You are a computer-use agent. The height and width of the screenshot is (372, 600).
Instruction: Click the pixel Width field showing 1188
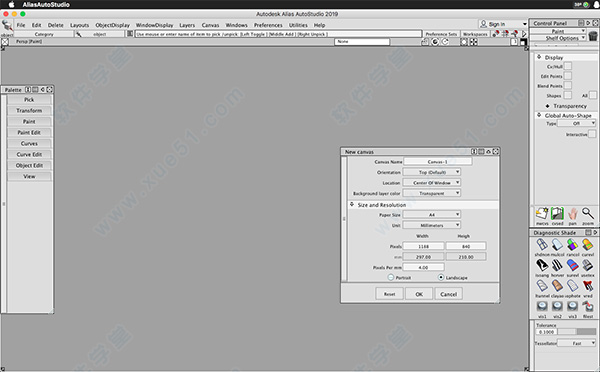coord(424,246)
